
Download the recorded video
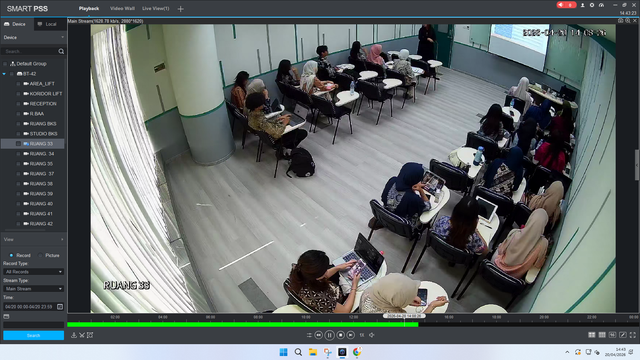pyautogui.click(x=74, y=335)
